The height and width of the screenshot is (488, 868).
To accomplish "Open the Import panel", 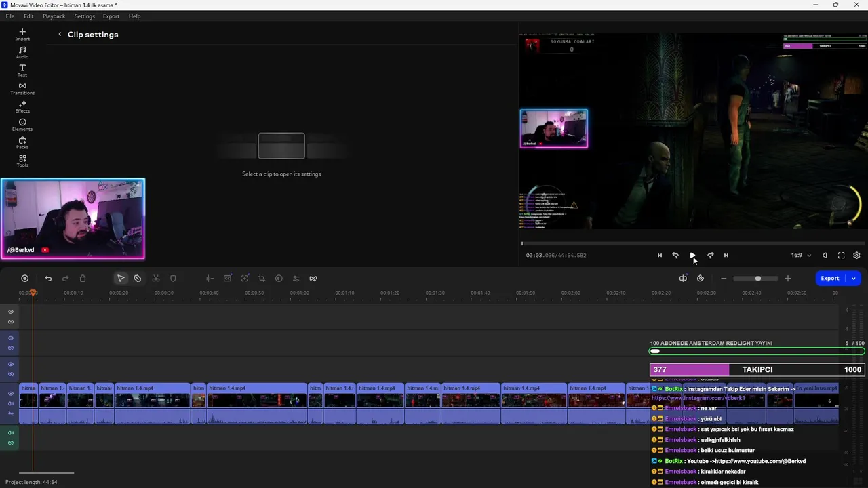I will click(x=22, y=35).
